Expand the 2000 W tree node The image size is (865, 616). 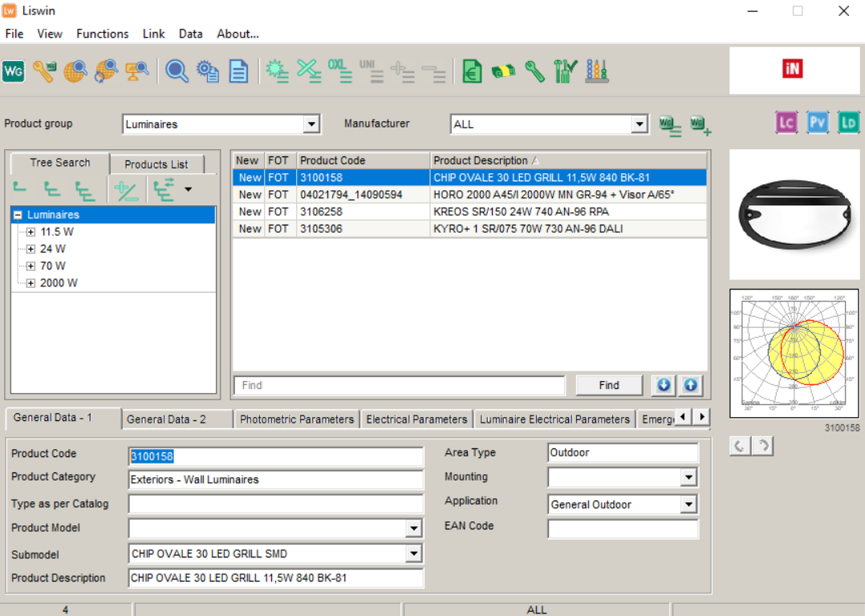click(x=30, y=283)
